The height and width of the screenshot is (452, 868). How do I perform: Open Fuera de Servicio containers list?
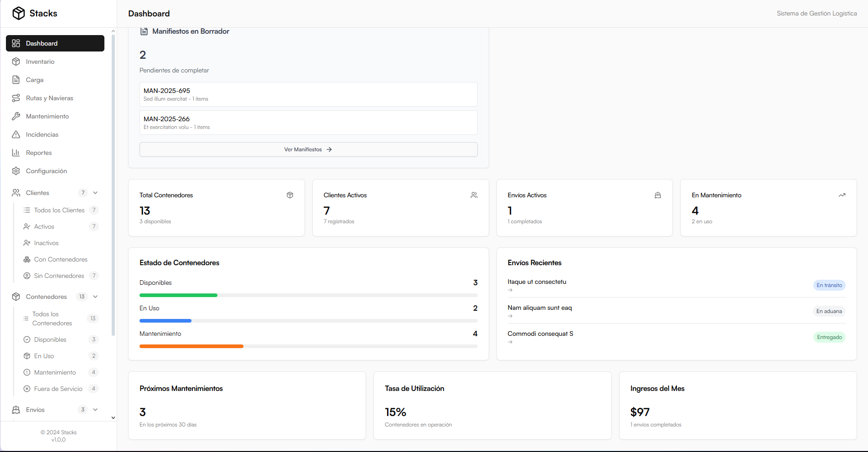[x=58, y=389]
